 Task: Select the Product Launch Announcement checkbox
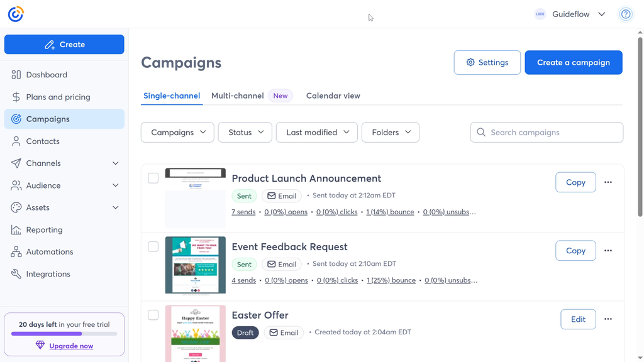[x=153, y=178]
